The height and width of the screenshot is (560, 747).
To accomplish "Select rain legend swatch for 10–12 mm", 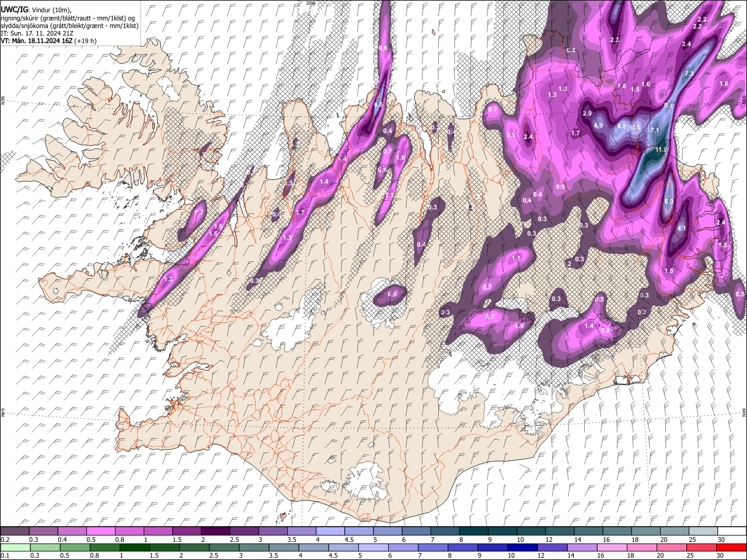I will 523,547.
